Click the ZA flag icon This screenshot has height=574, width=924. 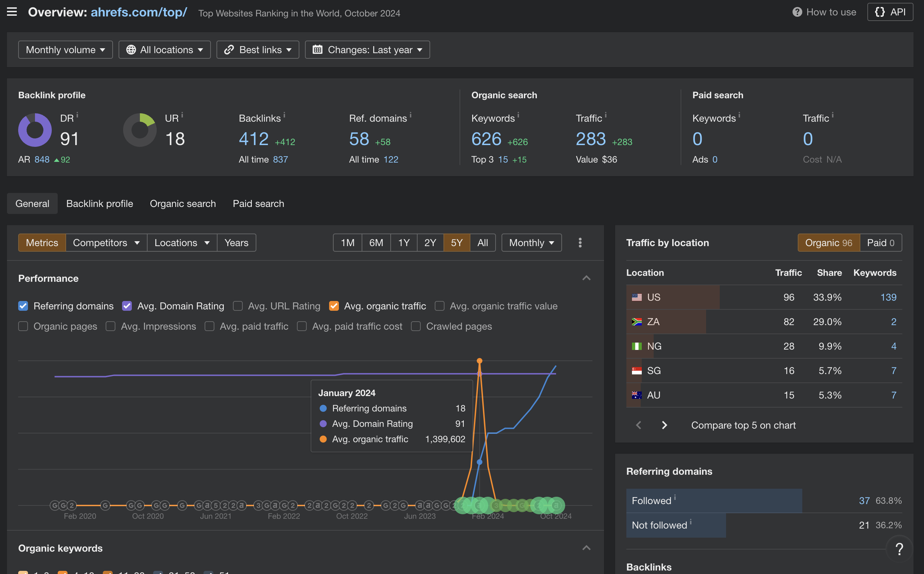[x=637, y=322]
